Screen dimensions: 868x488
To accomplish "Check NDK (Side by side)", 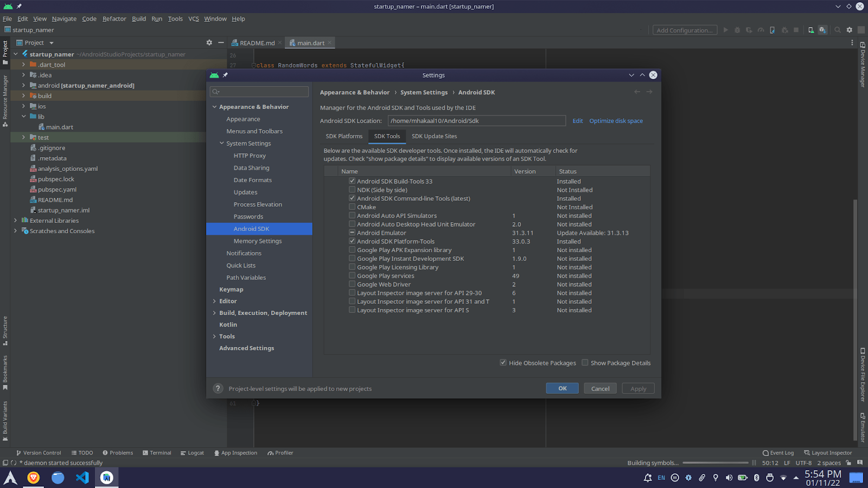I will coord(352,190).
